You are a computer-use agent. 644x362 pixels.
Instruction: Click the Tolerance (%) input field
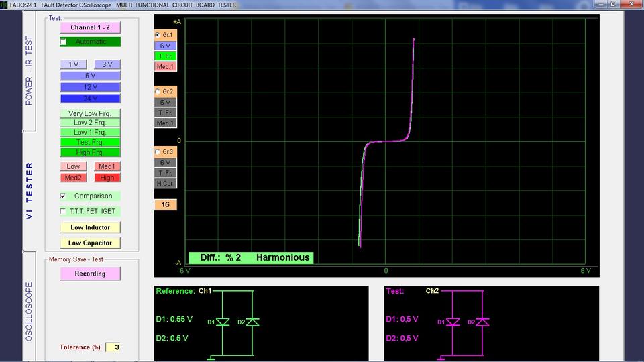click(113, 347)
